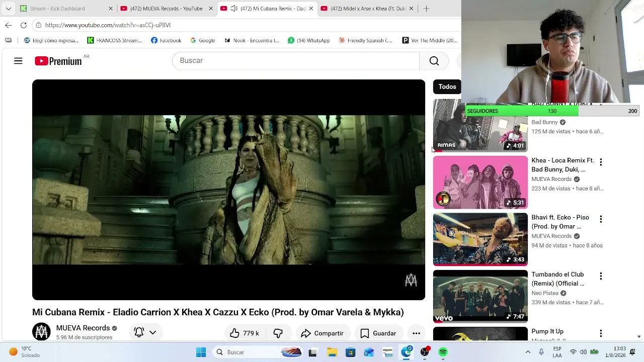Switch to Midel x Arse x Khea tab
644x362 pixels.
[367, 9]
